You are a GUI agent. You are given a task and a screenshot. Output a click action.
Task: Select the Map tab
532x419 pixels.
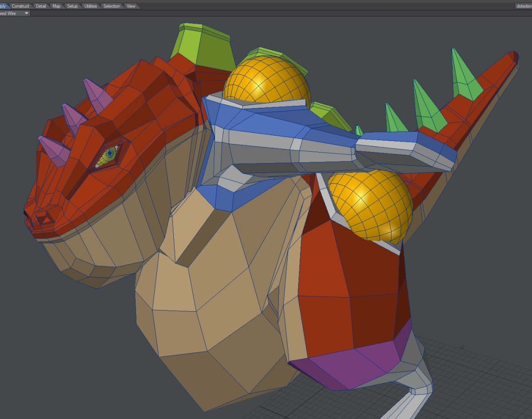[56, 6]
